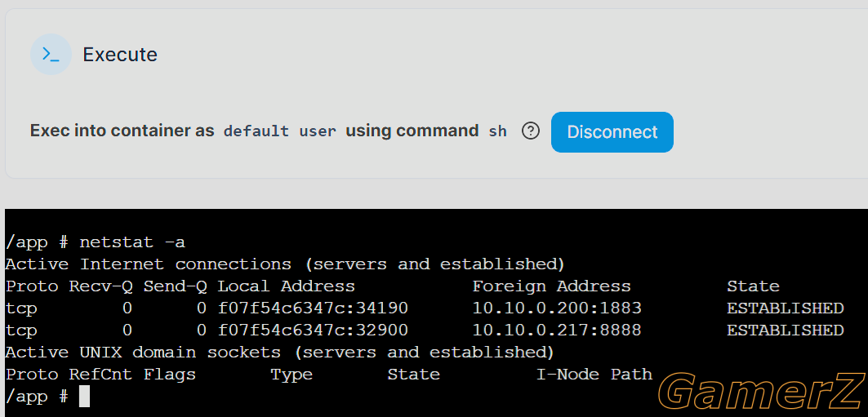Click local address f07f54c6347c:32900
This screenshot has width=868, height=417.
pos(313,330)
